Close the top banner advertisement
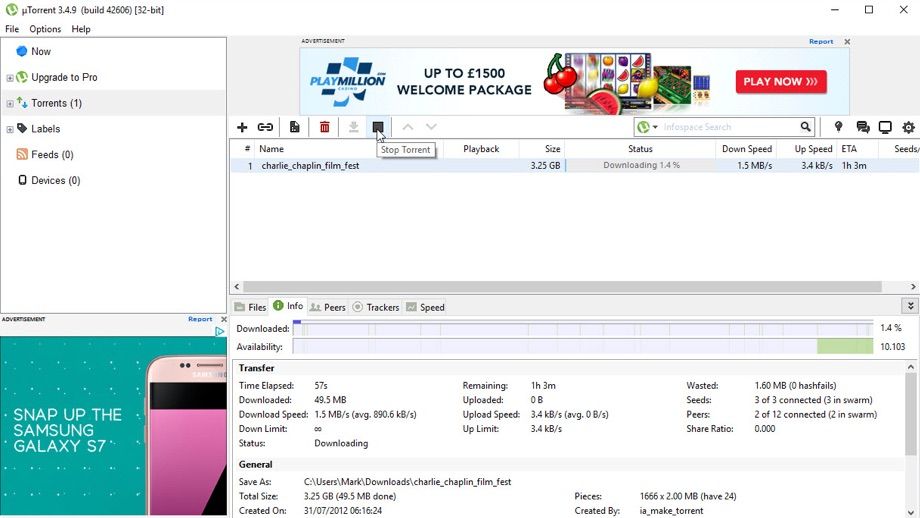Image resolution: width=920 pixels, height=518 pixels. (847, 42)
